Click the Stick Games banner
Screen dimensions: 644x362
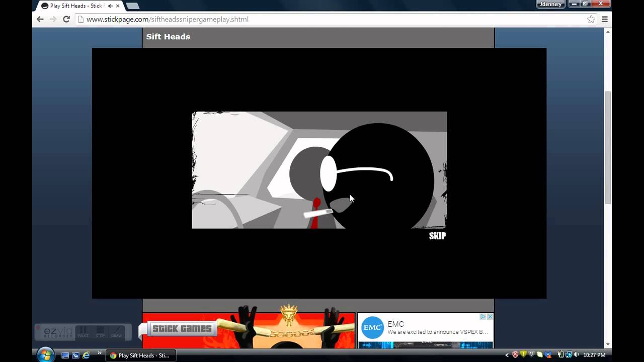point(182,329)
